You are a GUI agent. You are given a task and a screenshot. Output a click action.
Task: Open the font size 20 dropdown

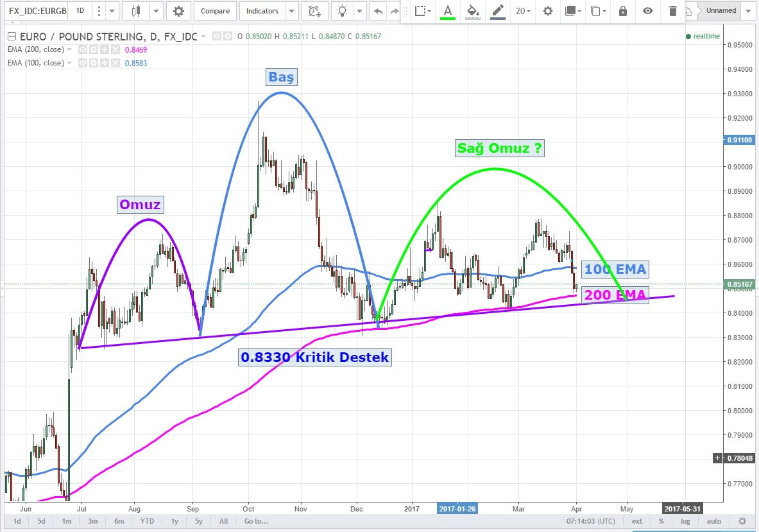524,11
